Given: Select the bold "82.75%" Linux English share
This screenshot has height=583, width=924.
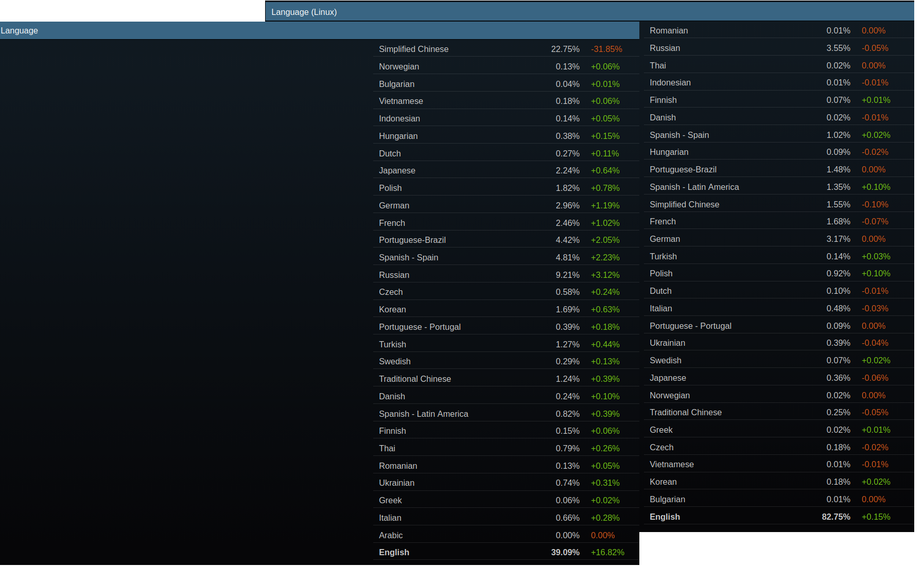Looking at the screenshot, I should (x=836, y=517).
